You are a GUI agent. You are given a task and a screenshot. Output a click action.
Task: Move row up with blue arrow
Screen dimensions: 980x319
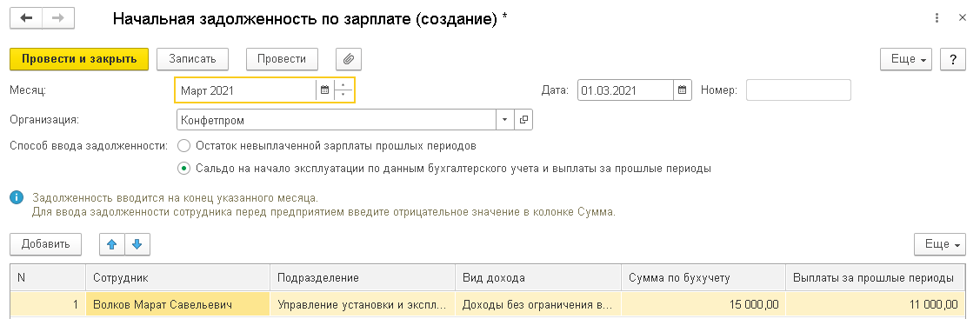[112, 245]
